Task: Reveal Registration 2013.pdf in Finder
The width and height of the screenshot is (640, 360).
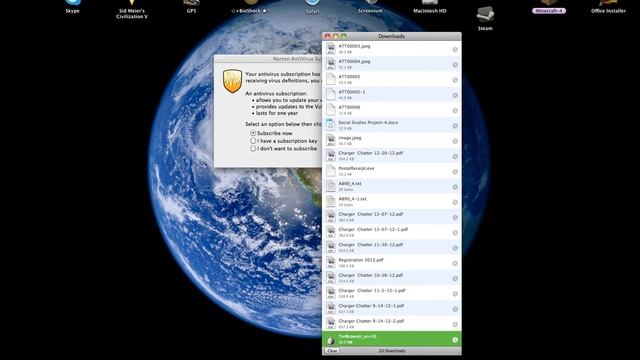Action: point(455,264)
